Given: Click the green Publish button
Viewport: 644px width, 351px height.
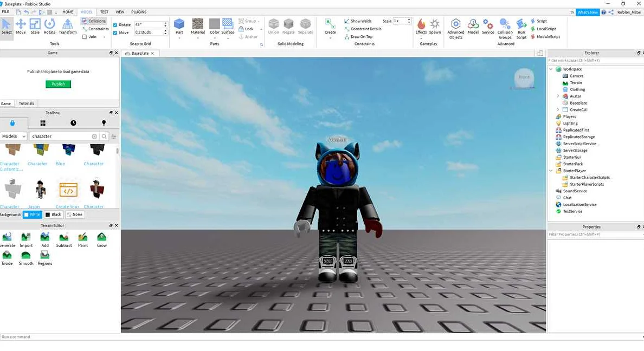Looking at the screenshot, I should click(x=58, y=84).
